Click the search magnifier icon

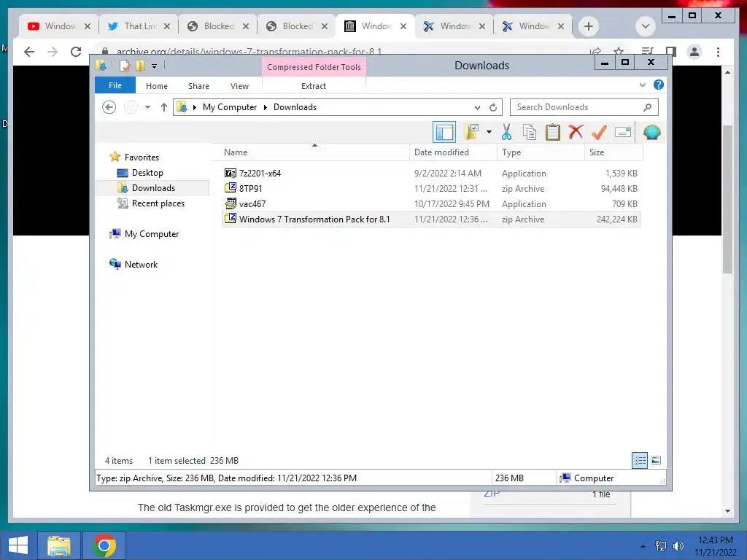pos(647,107)
